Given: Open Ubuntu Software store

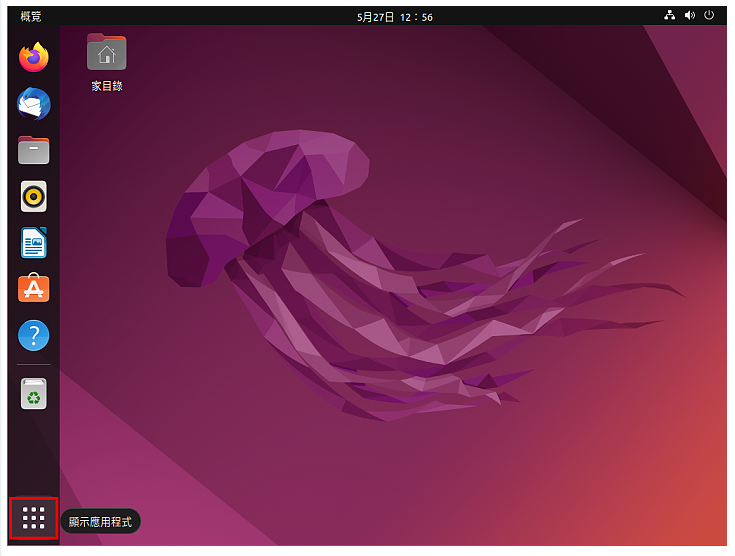Looking at the screenshot, I should (33, 288).
